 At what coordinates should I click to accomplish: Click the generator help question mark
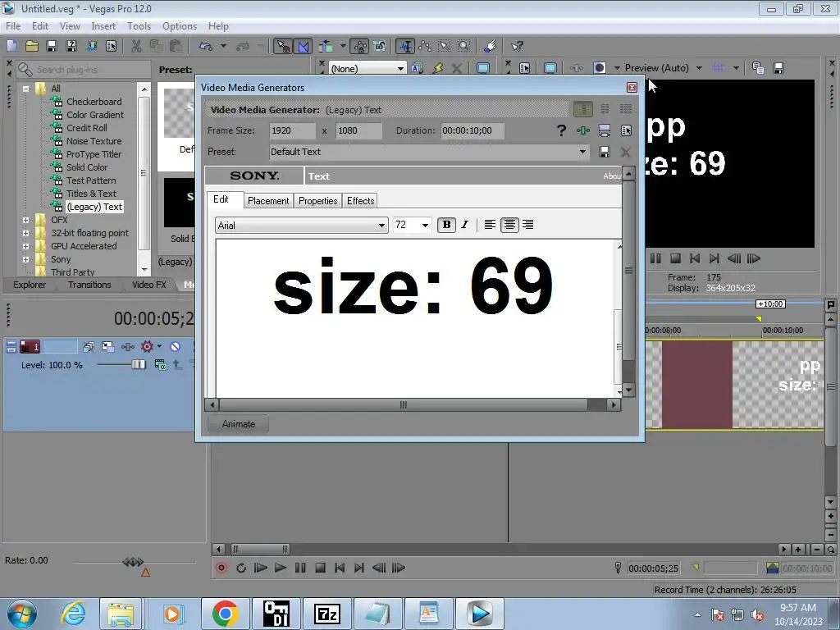pos(561,130)
